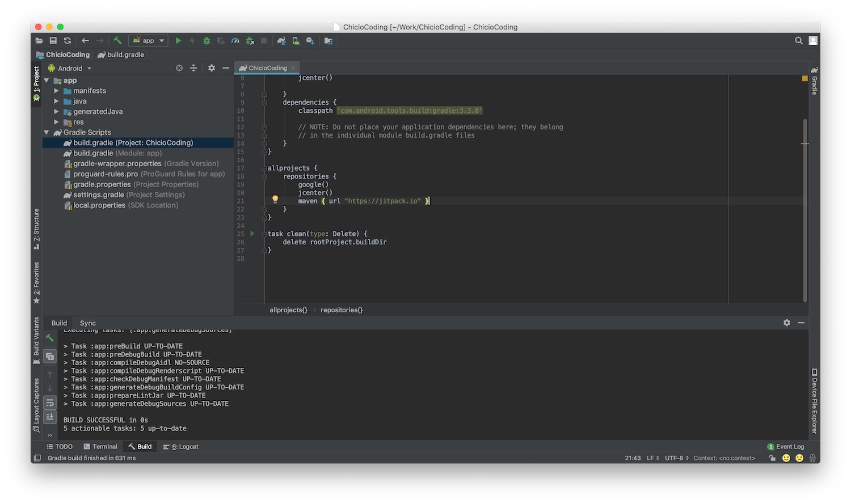Run clean task via gutter arrow
This screenshot has height=504, width=851.
[x=252, y=234]
